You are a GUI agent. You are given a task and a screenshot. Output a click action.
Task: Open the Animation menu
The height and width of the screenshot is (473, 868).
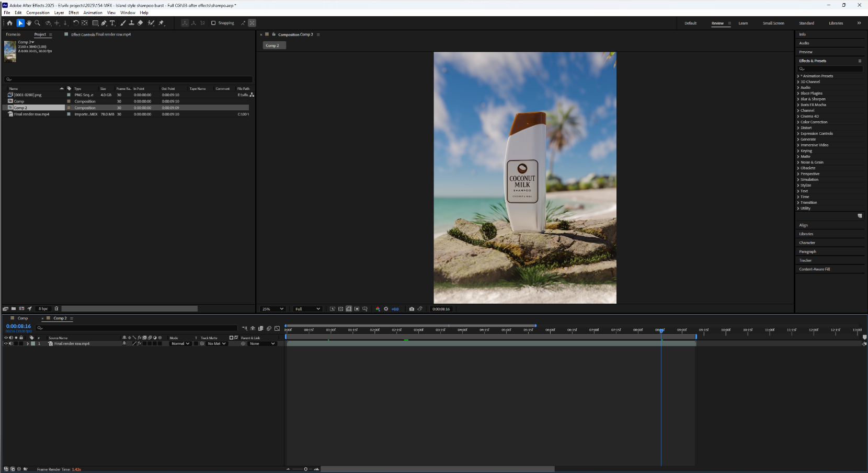pyautogui.click(x=93, y=13)
